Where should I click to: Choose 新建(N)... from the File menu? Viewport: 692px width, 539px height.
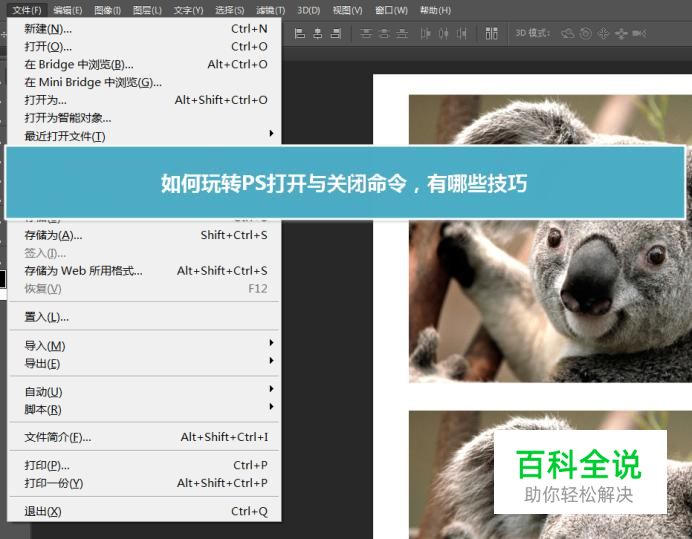coord(144,29)
